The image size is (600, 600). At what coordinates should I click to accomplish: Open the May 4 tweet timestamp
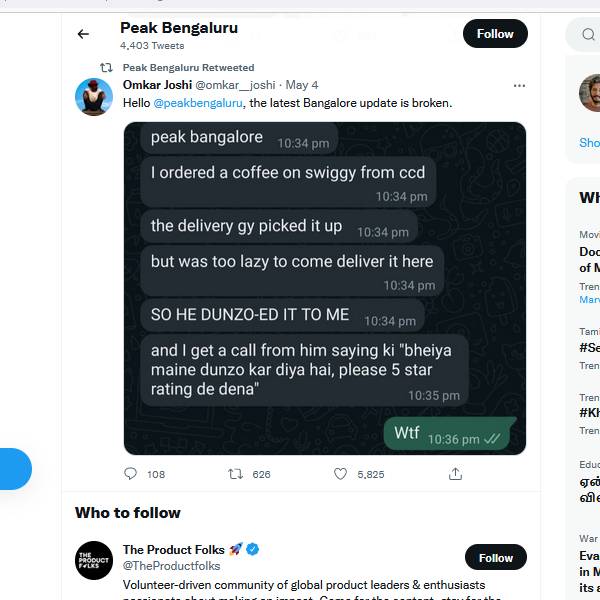coord(302,85)
